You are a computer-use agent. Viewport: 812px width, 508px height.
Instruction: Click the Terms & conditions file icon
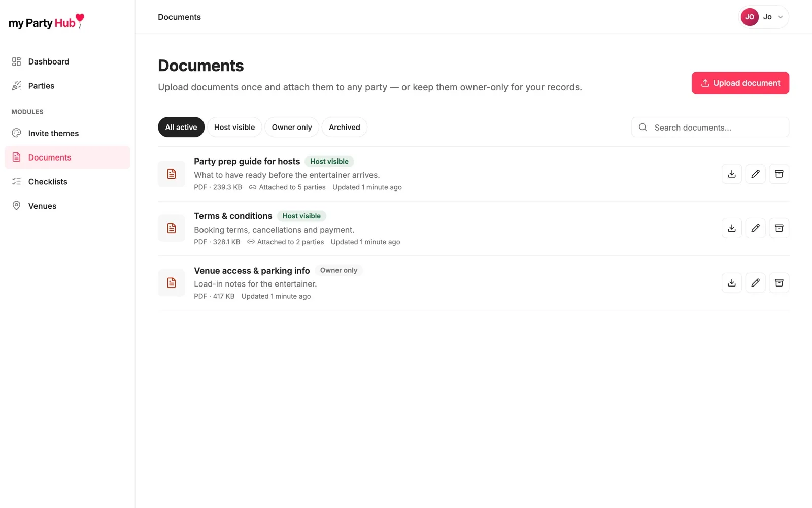pyautogui.click(x=172, y=228)
